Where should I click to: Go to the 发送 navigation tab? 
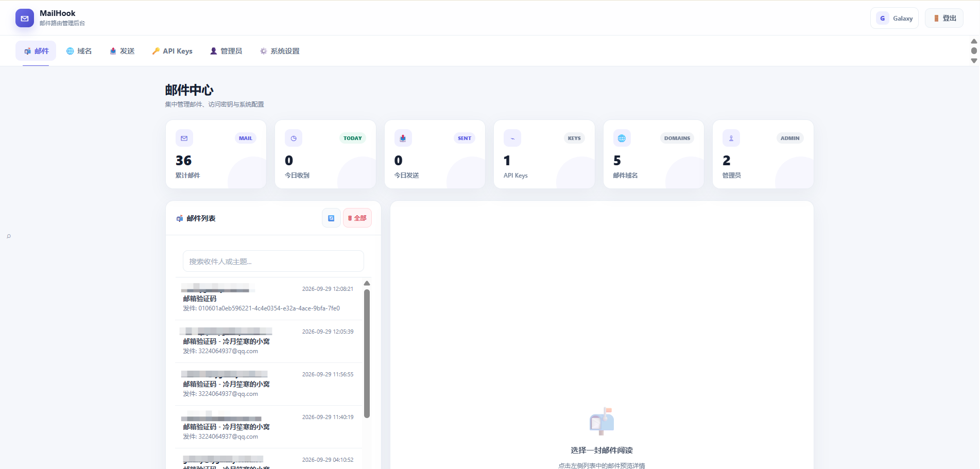coord(122,51)
